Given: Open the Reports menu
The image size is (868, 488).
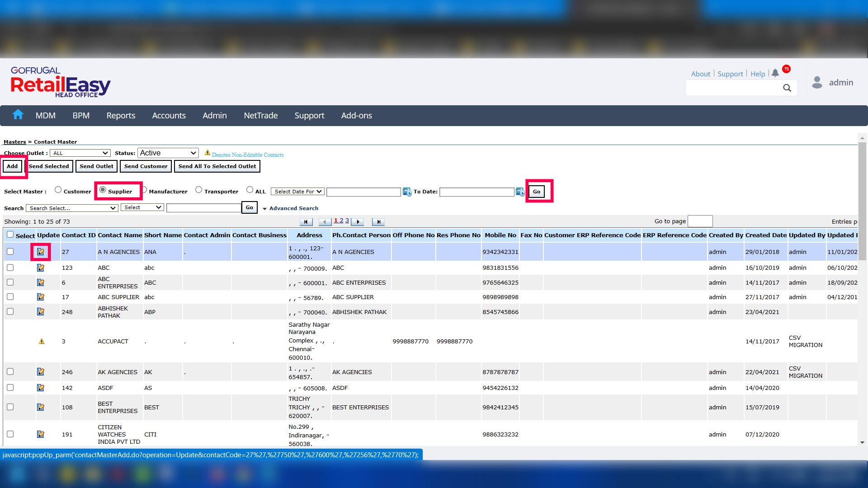Looking at the screenshot, I should (121, 116).
